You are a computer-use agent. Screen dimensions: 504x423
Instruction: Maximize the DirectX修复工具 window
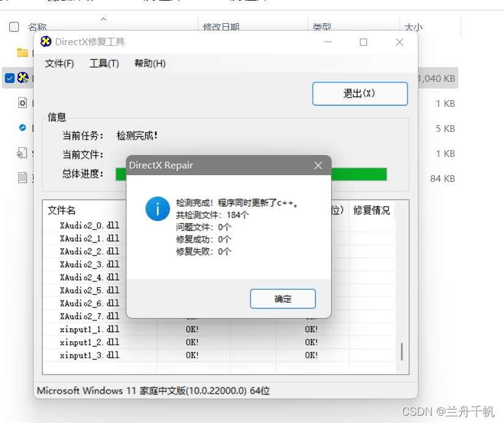click(363, 42)
